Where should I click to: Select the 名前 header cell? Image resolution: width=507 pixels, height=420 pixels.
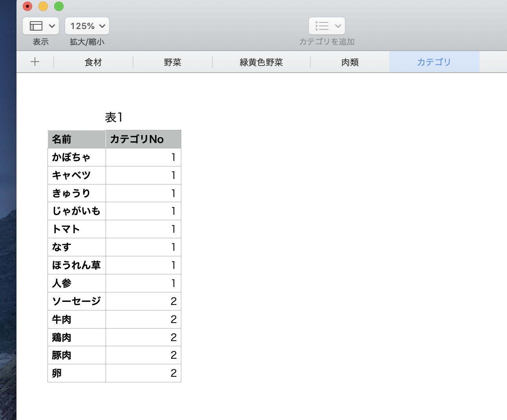coord(77,139)
